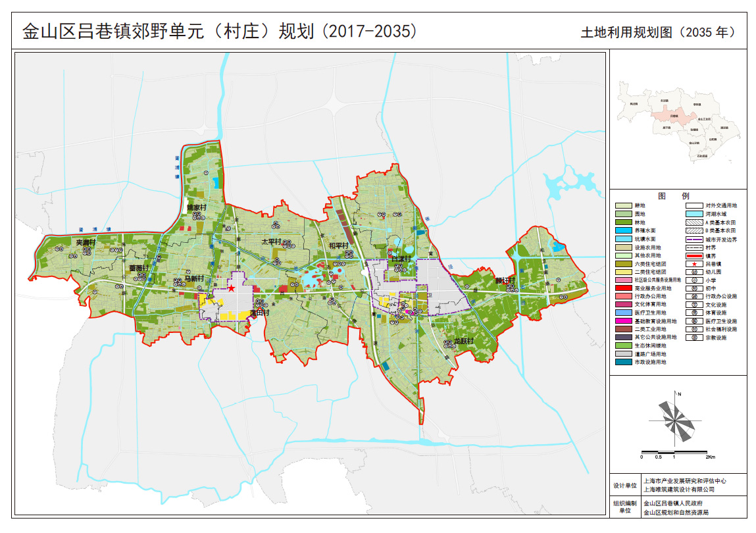Image resolution: width=756 pixels, height=533 pixels.
Task: Click the 市政设施用地 teal swatch
Action: point(623,363)
